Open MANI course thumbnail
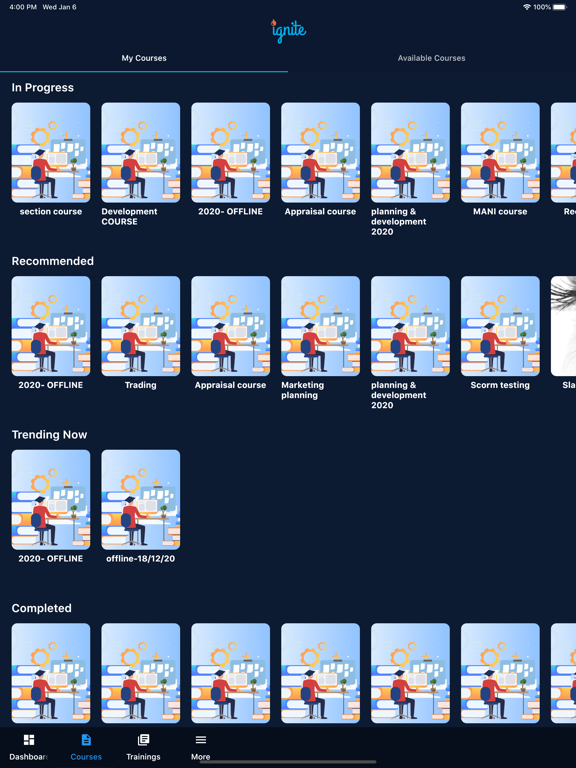 point(500,152)
